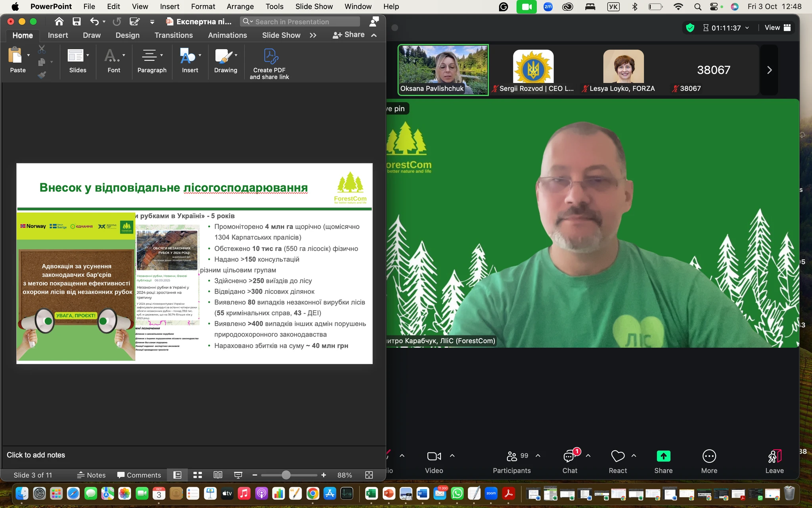
Task: Open Wi-Fi status in menu bar
Action: (678, 6)
